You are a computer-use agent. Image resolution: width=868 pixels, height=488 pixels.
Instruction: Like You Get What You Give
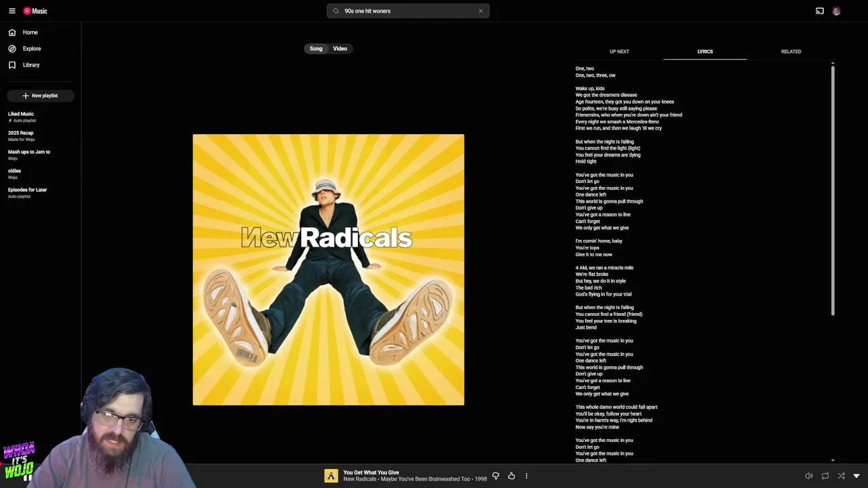511,476
